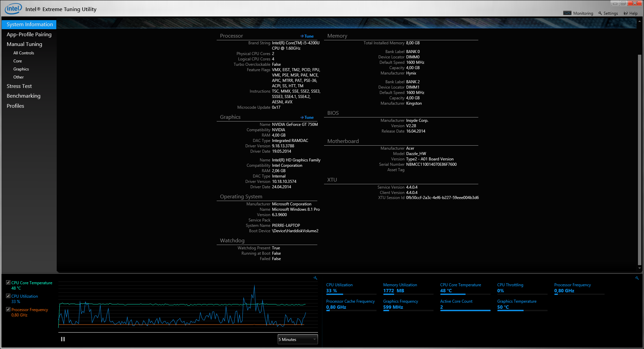Select System Information in sidebar
This screenshot has height=349, width=644.
point(29,24)
